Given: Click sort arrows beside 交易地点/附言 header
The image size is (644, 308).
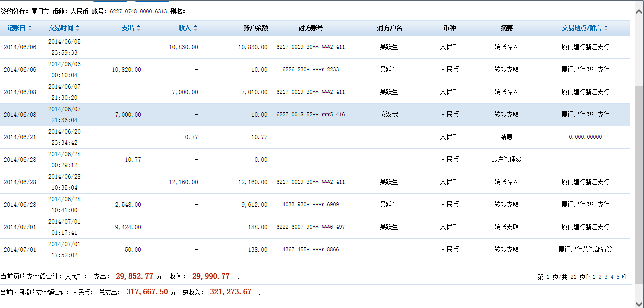Looking at the screenshot, I should point(606,28).
